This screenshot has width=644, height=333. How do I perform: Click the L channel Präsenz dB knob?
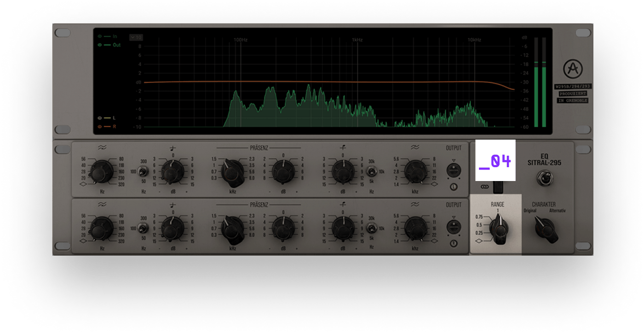(x=283, y=172)
